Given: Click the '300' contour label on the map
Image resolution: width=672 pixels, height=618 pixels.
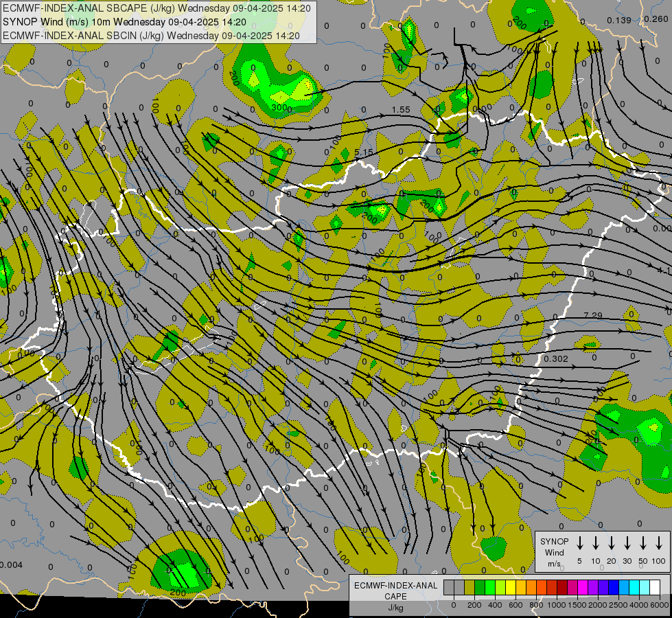Looking at the screenshot, I should point(279,107).
